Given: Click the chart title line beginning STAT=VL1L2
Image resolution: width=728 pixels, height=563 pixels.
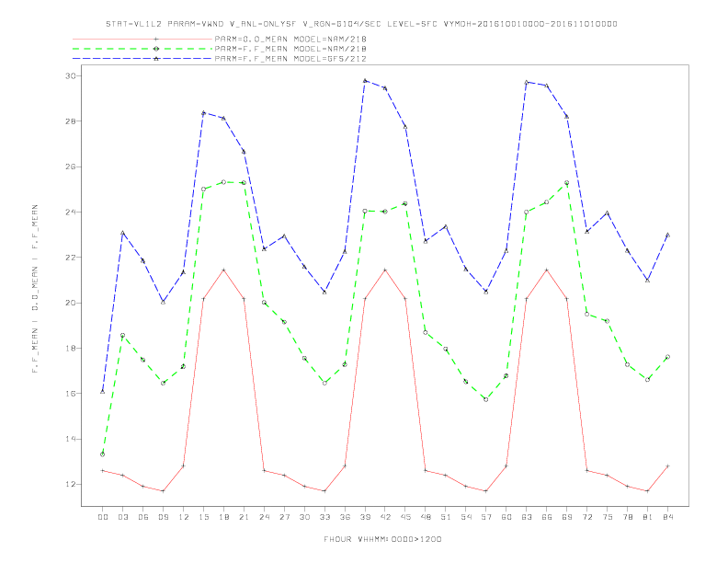Looking at the screenshot, I should 361,24.
